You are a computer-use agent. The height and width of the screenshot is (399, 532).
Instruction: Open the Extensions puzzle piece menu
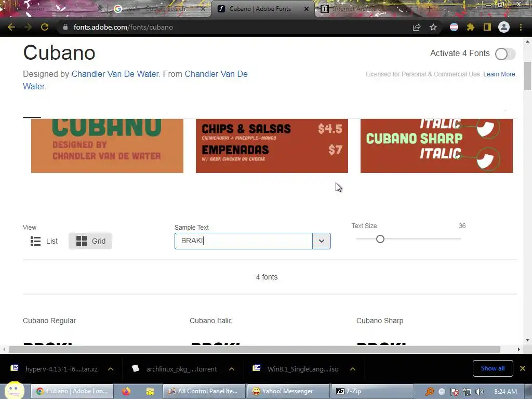(471, 27)
